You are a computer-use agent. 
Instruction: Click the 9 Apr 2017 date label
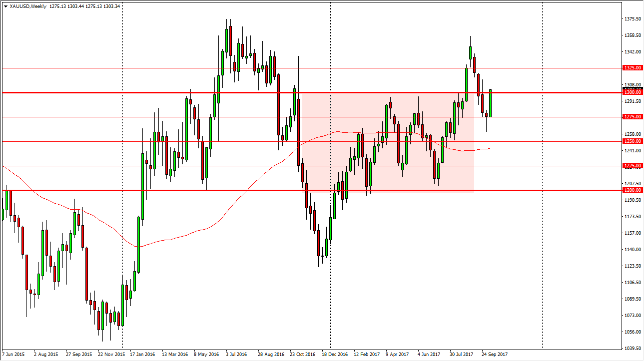[x=398, y=355]
